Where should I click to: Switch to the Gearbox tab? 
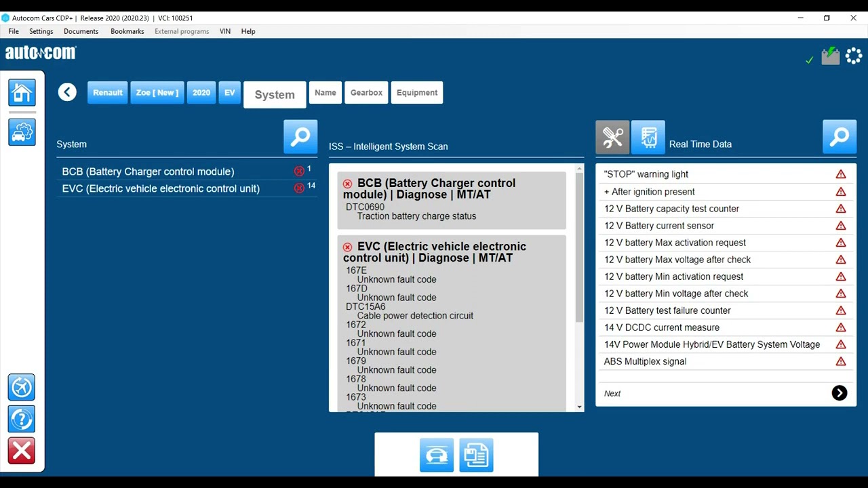(x=366, y=92)
